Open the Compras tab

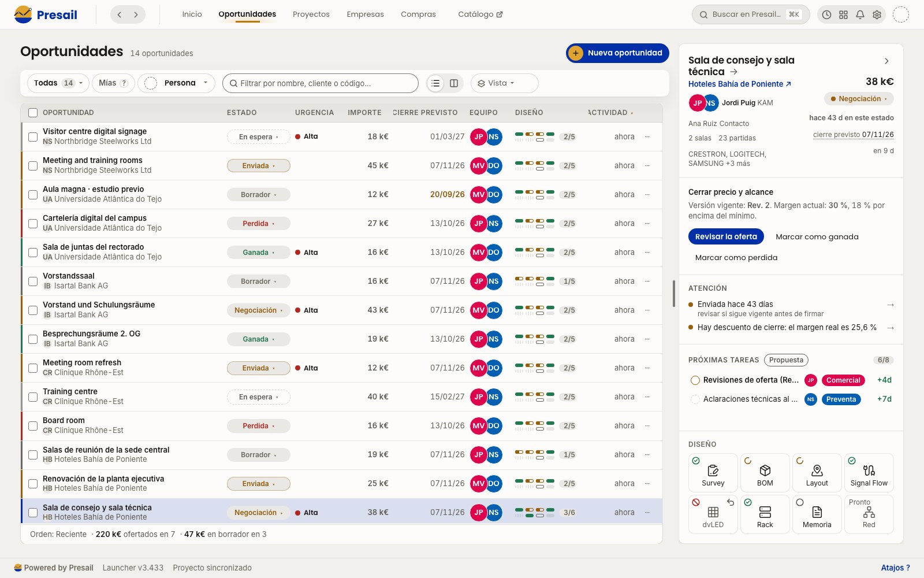pyautogui.click(x=418, y=14)
